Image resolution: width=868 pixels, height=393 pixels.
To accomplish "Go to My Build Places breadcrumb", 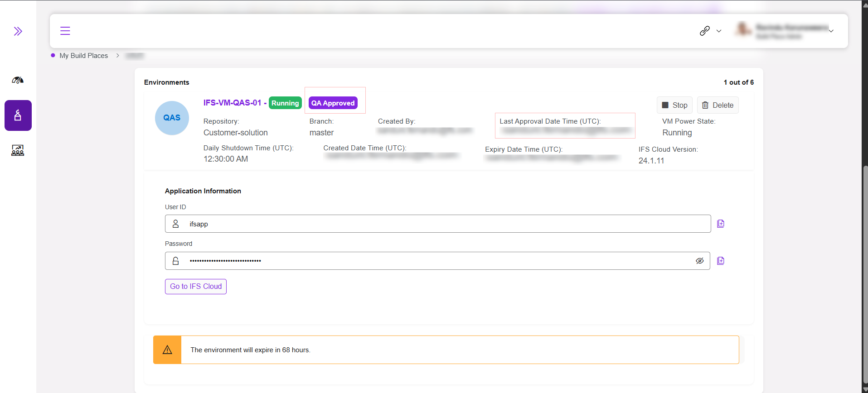I will click(x=84, y=56).
